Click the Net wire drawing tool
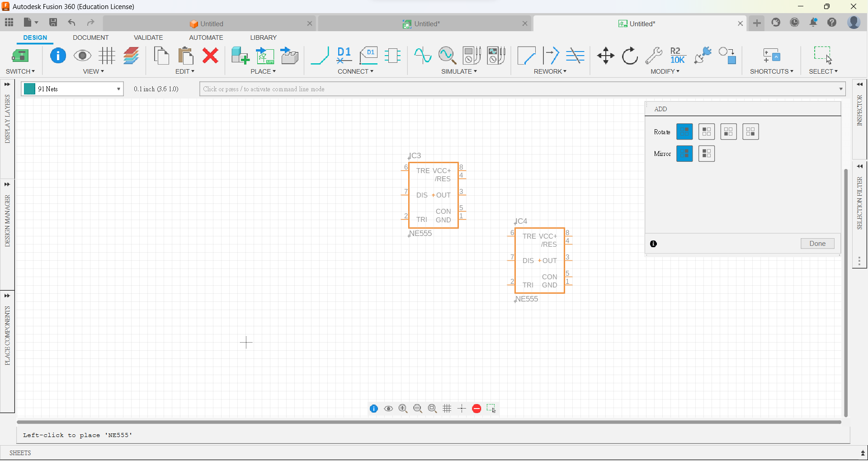Image resolution: width=868 pixels, height=461 pixels. click(320, 56)
